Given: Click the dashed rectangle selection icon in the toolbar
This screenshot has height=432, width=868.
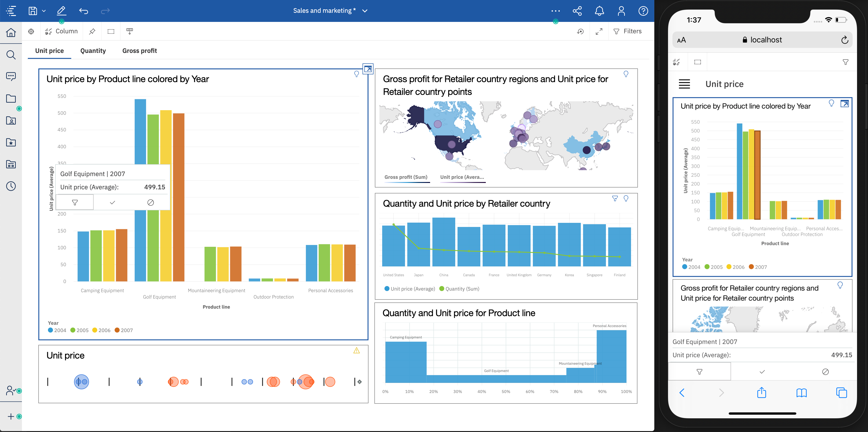Looking at the screenshot, I should coord(111,31).
